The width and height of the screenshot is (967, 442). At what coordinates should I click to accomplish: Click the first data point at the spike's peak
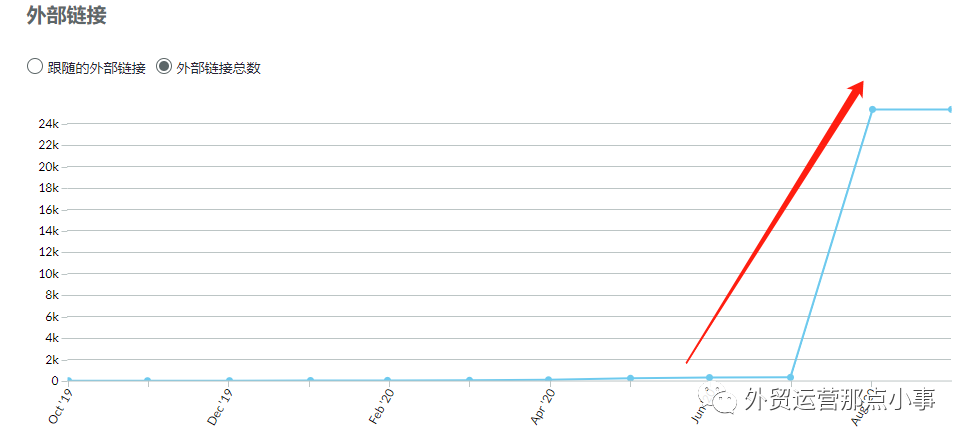[x=872, y=109]
